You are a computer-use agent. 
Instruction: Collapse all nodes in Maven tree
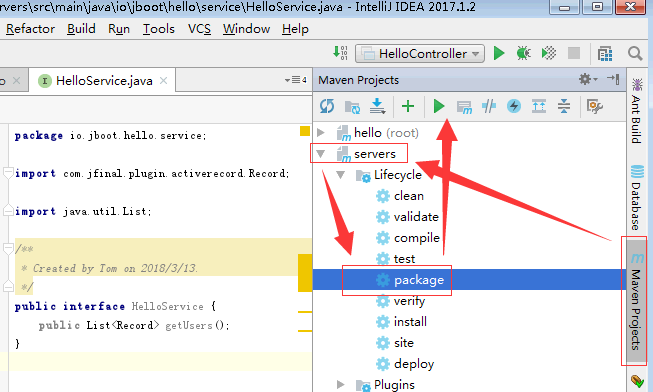coord(564,106)
